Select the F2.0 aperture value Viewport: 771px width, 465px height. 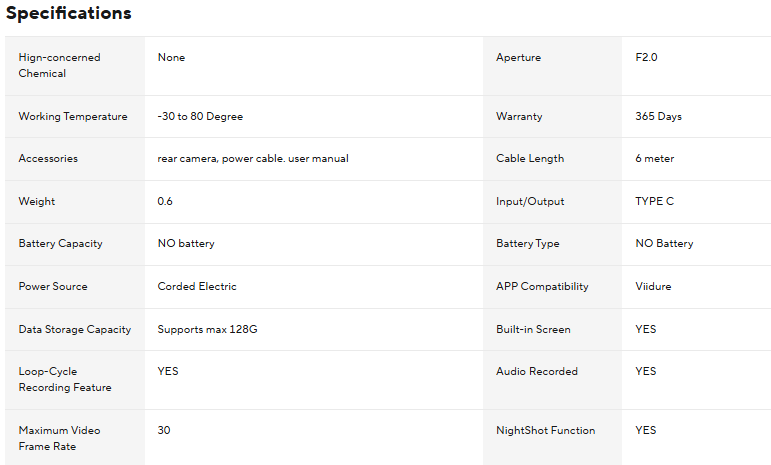click(646, 58)
